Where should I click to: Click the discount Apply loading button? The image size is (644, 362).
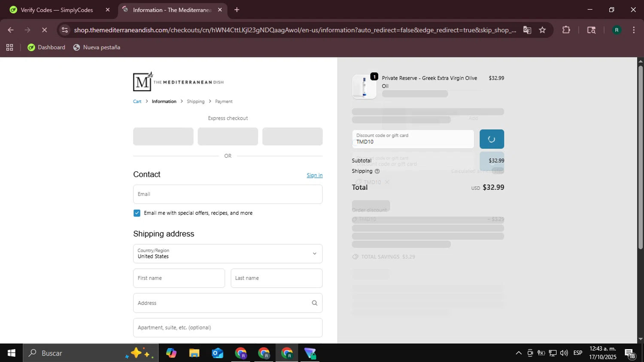click(492, 139)
